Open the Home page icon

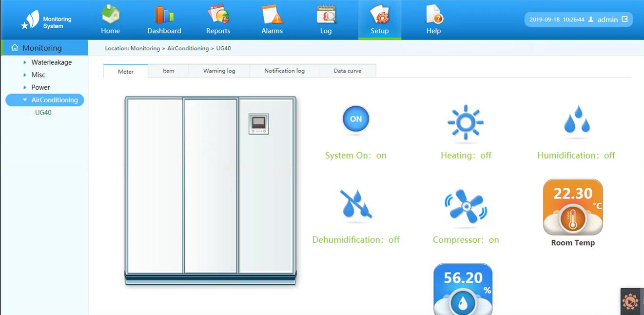pyautogui.click(x=110, y=15)
